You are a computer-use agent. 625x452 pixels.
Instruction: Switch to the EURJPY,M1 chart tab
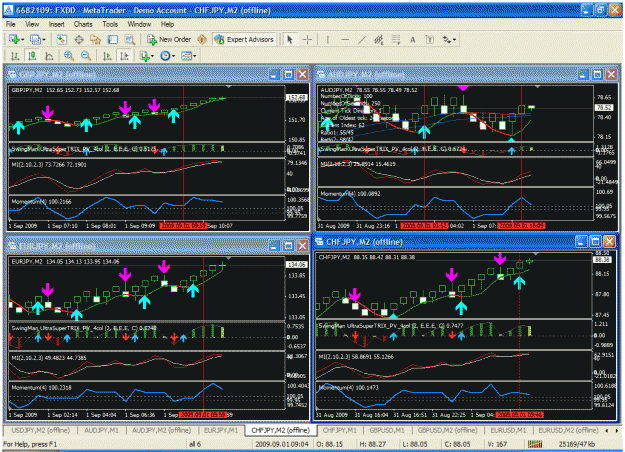(x=221, y=430)
